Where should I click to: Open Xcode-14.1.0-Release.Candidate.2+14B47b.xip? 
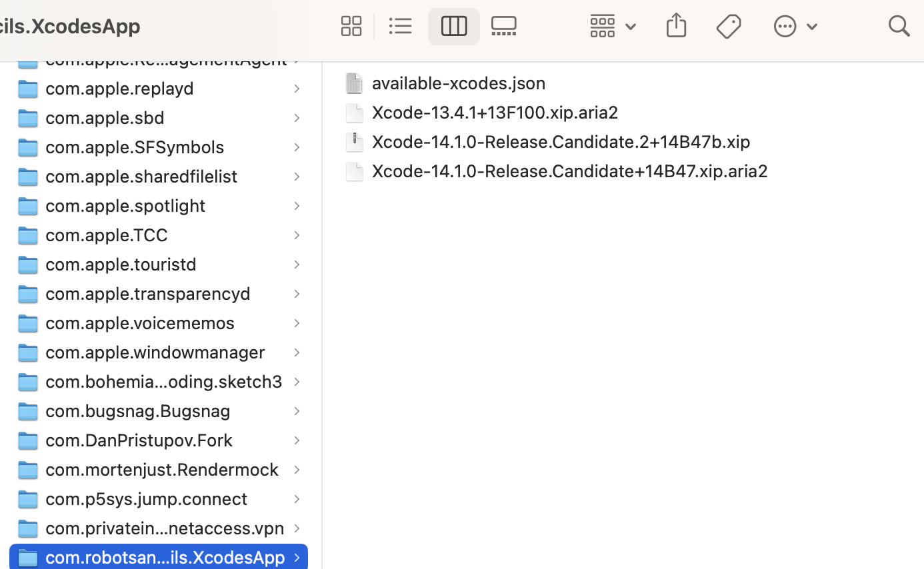pos(561,141)
